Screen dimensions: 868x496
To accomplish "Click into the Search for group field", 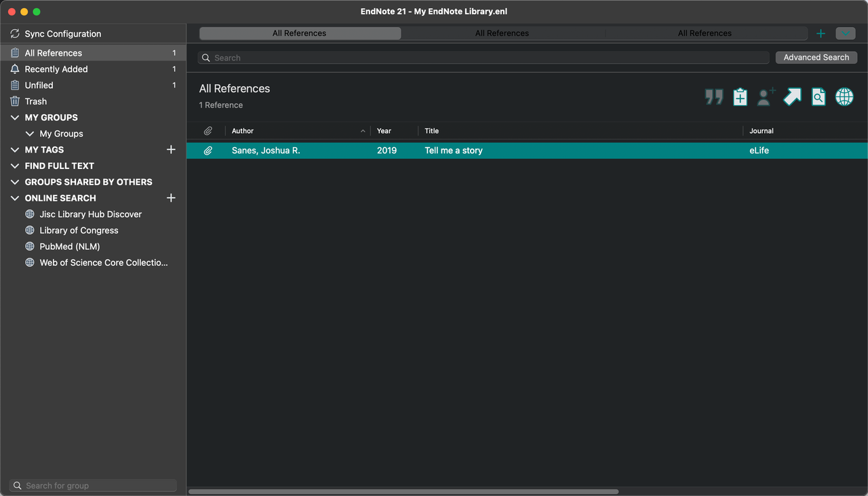I will (x=93, y=486).
